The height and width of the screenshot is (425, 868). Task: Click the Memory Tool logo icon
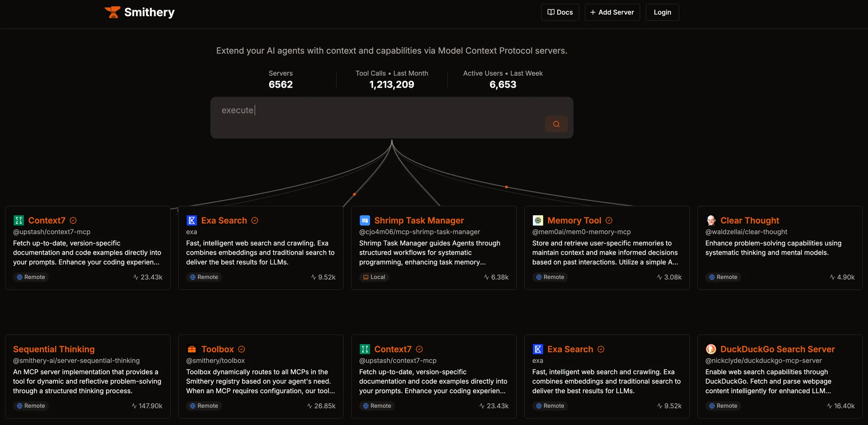click(x=538, y=220)
